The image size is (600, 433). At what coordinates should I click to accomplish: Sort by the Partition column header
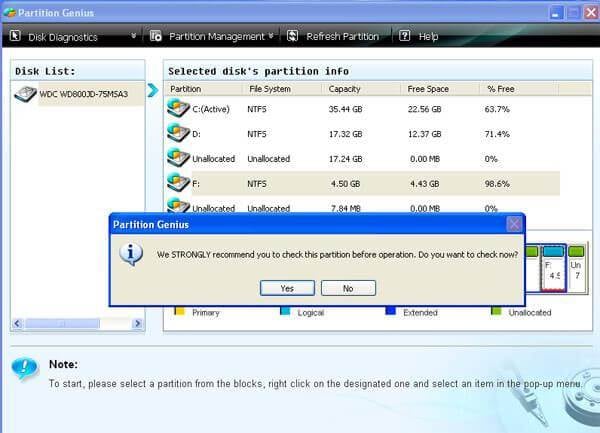[x=186, y=89]
